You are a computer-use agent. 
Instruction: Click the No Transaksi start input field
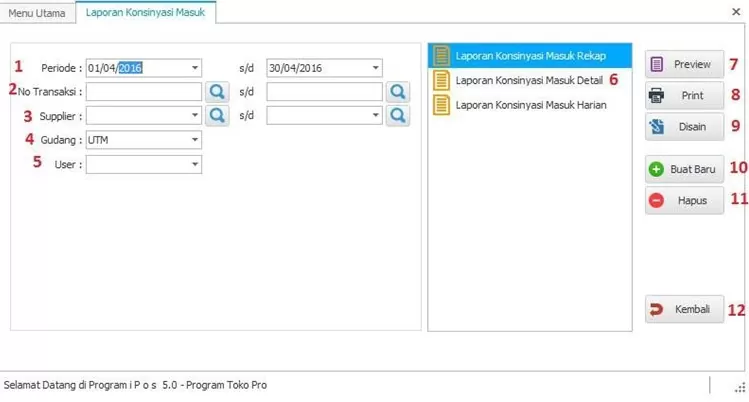(144, 92)
